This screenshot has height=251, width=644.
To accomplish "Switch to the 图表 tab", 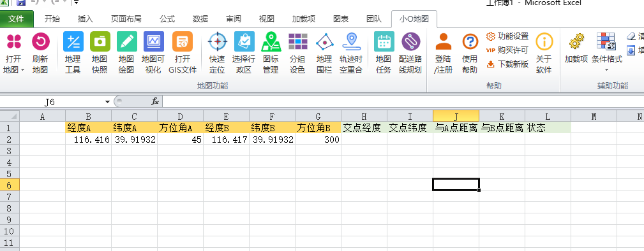I will tap(341, 19).
